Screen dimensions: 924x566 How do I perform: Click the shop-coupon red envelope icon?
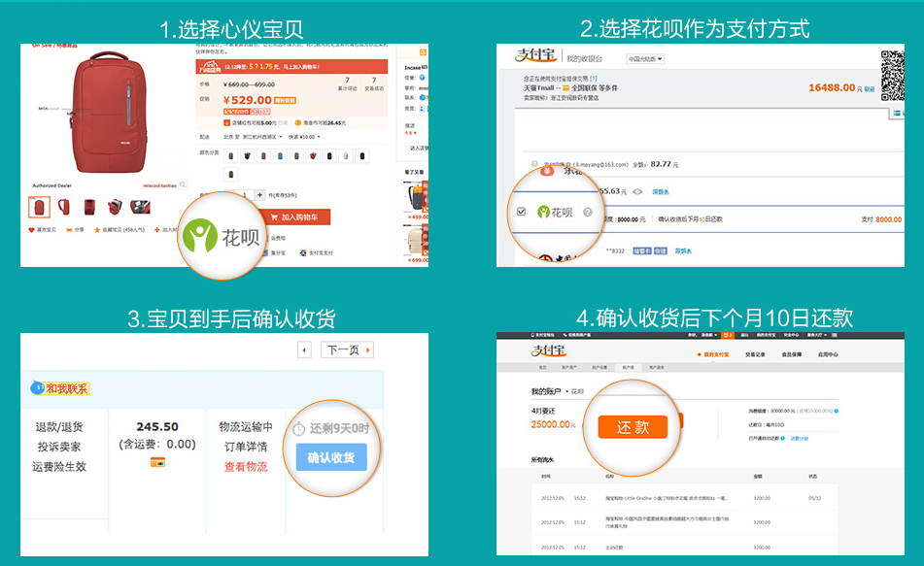(x=227, y=122)
